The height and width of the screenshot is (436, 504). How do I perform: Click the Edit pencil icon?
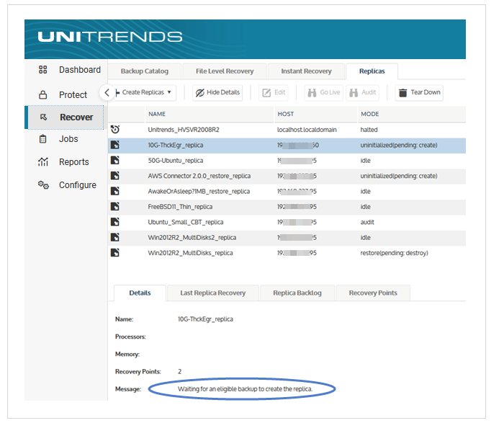266,93
